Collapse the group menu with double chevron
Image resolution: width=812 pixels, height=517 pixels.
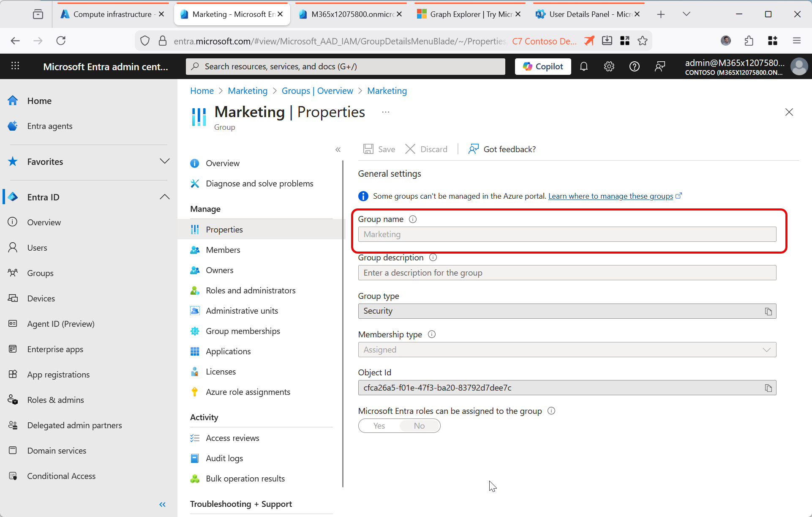[x=338, y=150]
